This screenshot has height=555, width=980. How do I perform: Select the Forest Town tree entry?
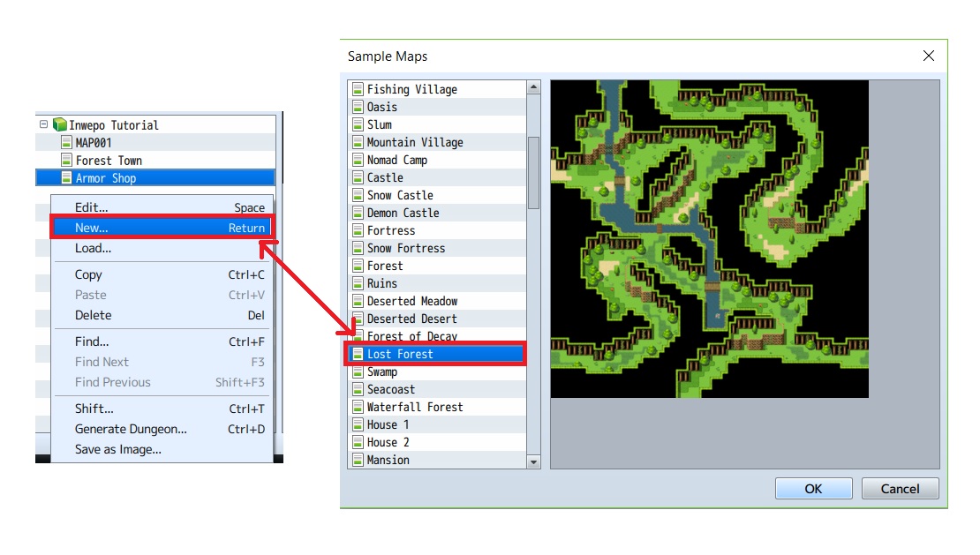155,161
